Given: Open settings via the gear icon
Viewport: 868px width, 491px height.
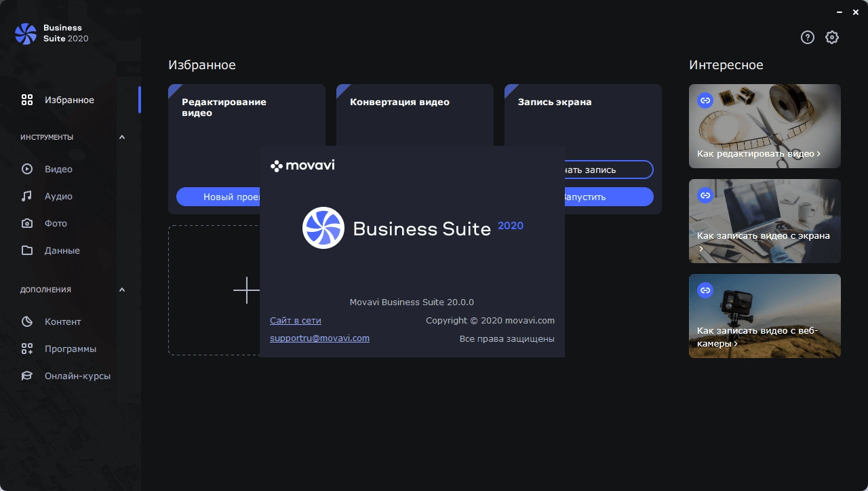Looking at the screenshot, I should coord(832,37).
